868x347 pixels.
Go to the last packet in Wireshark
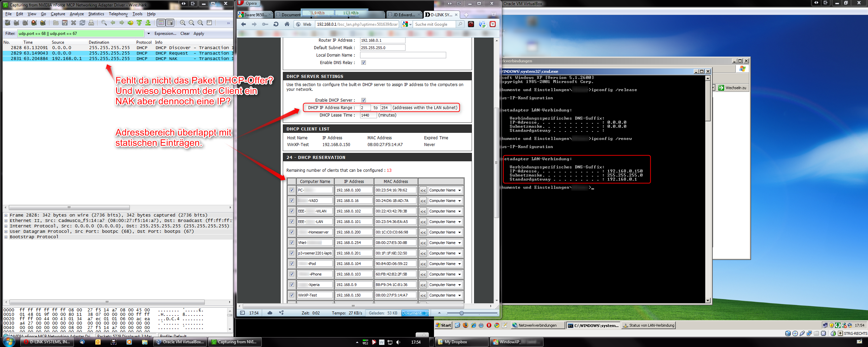[148, 23]
